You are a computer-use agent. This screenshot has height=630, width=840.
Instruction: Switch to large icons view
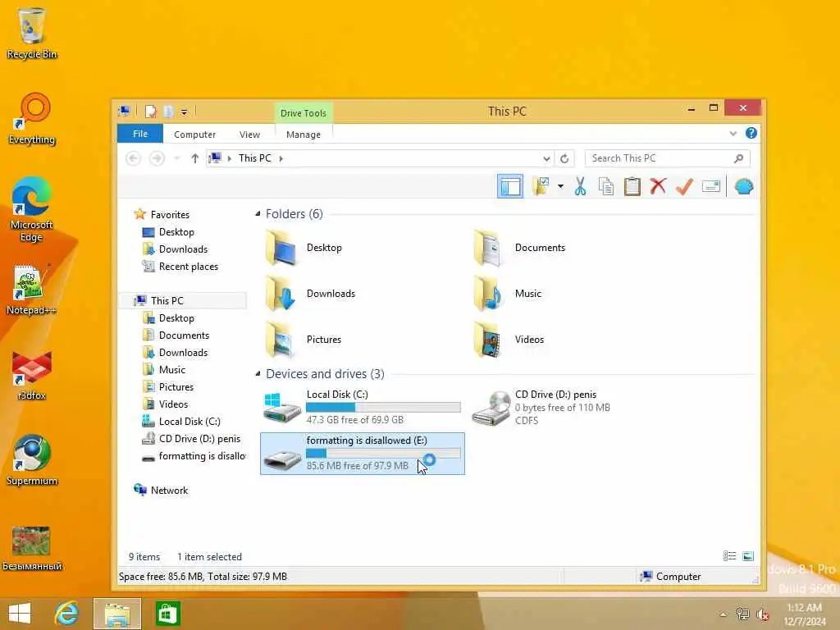pyautogui.click(x=748, y=556)
